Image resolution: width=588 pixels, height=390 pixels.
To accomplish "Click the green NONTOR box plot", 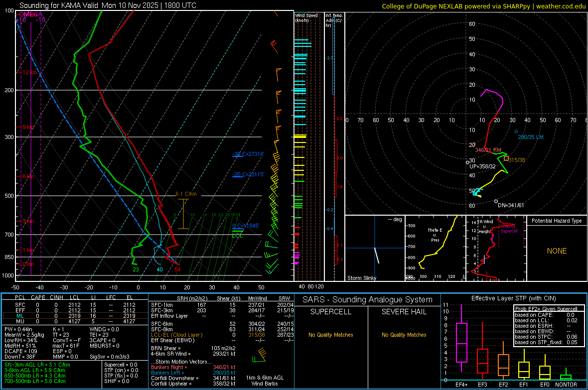I will (x=566, y=375).
